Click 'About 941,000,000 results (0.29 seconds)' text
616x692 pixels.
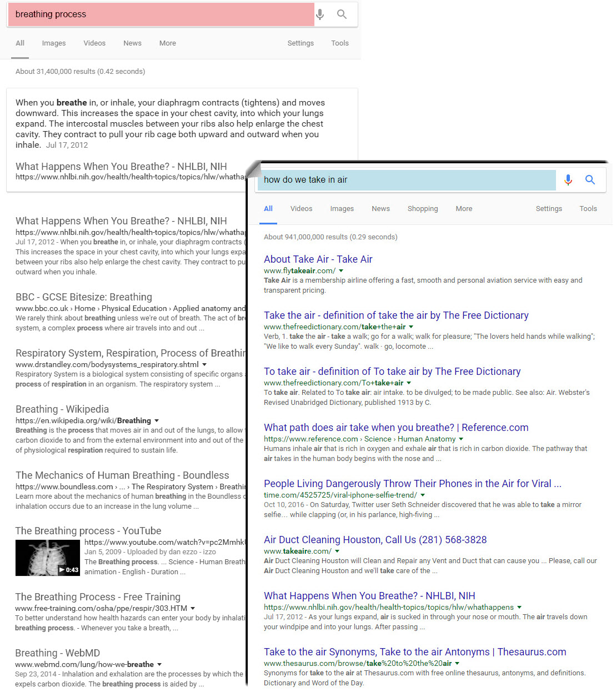[330, 237]
